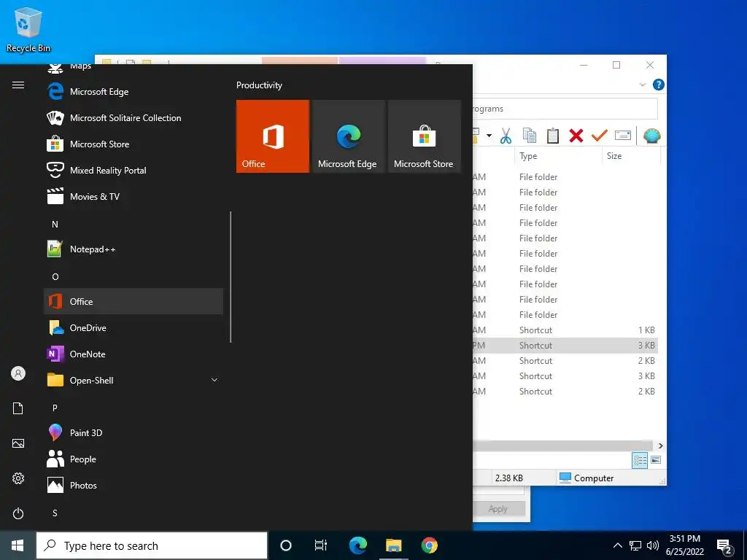Viewport: 747px width, 560px height.
Task: Open OneDrive from the apps list
Action: [133, 327]
